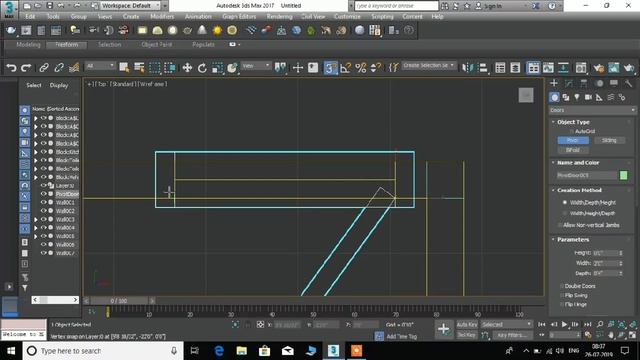Screen dimensions: 640x360
Task: Toggle Spinner Snap in the toolbar
Action: [x=375, y=68]
